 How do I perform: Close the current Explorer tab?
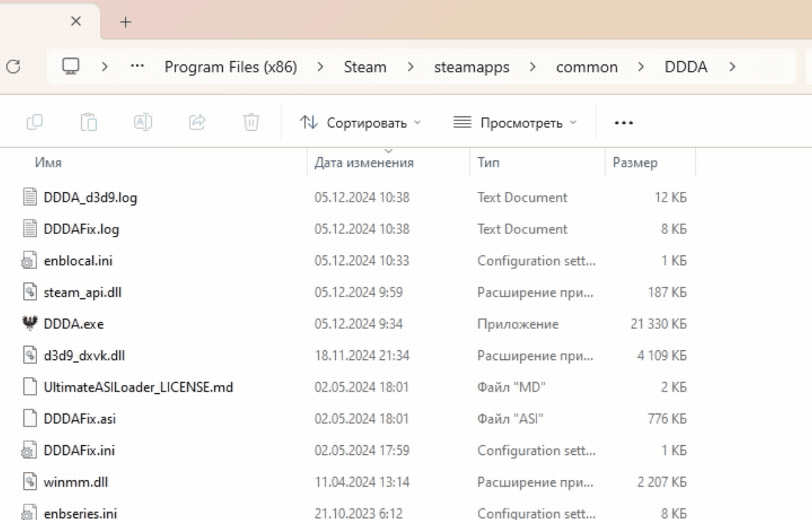click(x=76, y=21)
